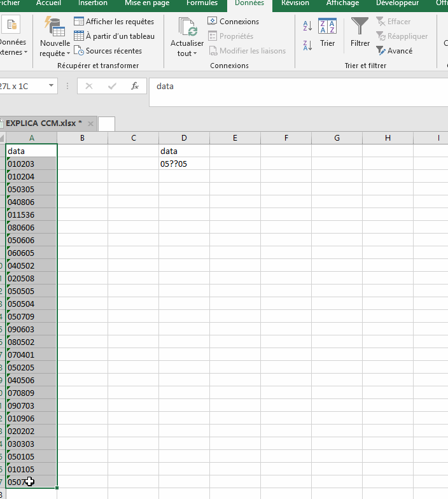Open Sources récentes list

[108, 51]
